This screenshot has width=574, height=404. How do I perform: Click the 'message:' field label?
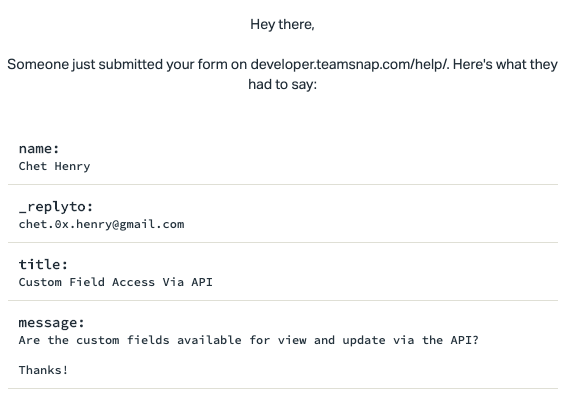(x=52, y=322)
